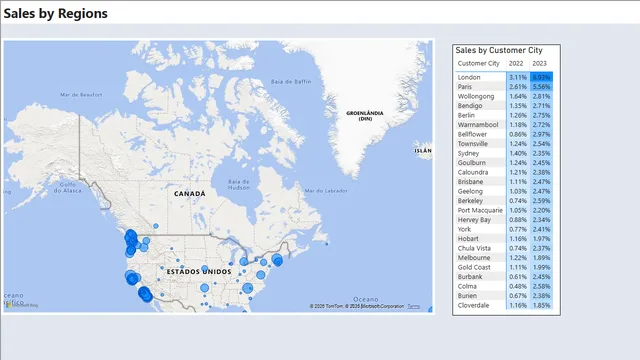Click the Sales by Regions page title

[x=56, y=13]
